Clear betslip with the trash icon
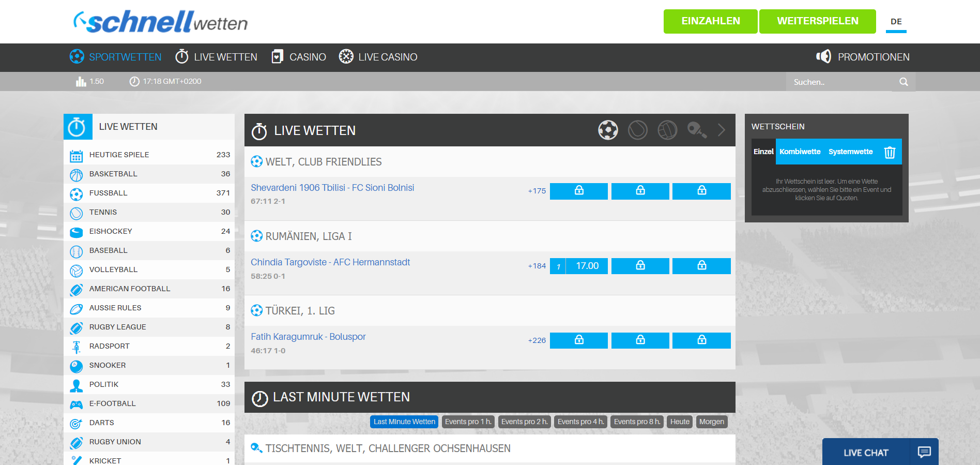The width and height of the screenshot is (980, 465). [x=890, y=152]
